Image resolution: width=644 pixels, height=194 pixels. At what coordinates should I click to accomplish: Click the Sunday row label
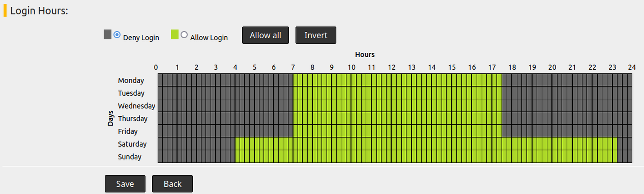point(130,157)
